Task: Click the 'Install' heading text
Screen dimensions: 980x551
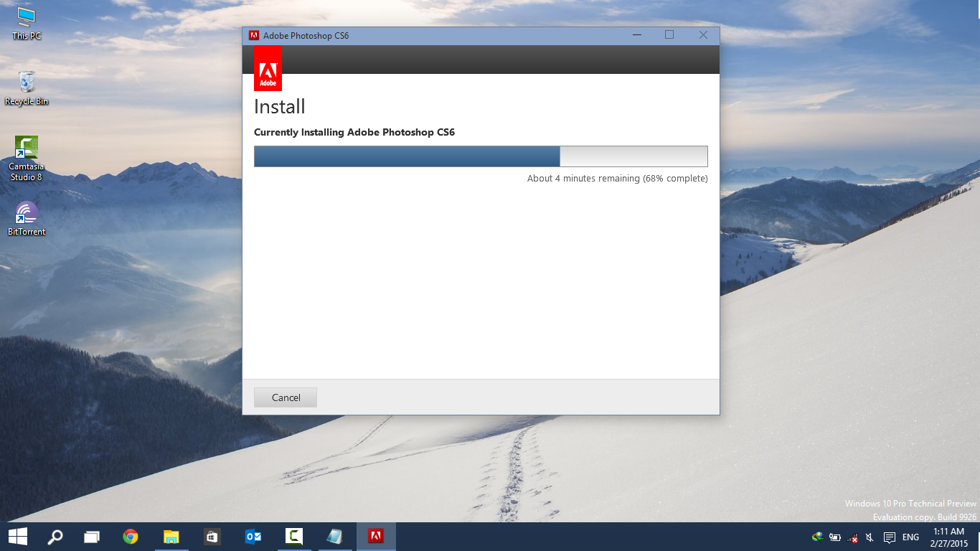Action: 280,107
